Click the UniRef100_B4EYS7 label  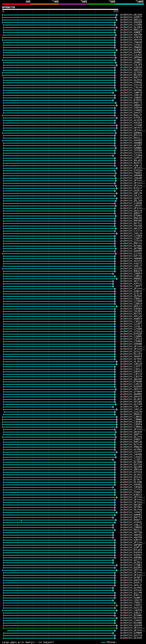pos(131,77)
